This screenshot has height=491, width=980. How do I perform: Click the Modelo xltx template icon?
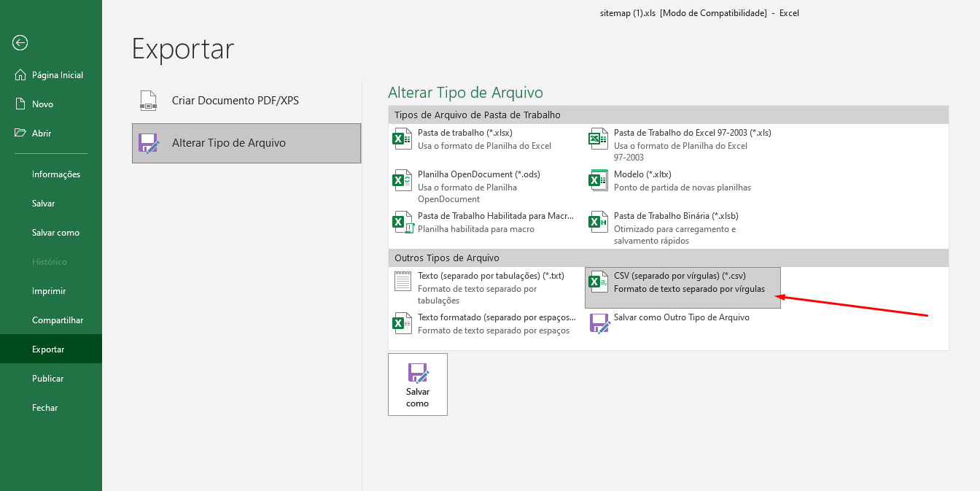pyautogui.click(x=598, y=180)
